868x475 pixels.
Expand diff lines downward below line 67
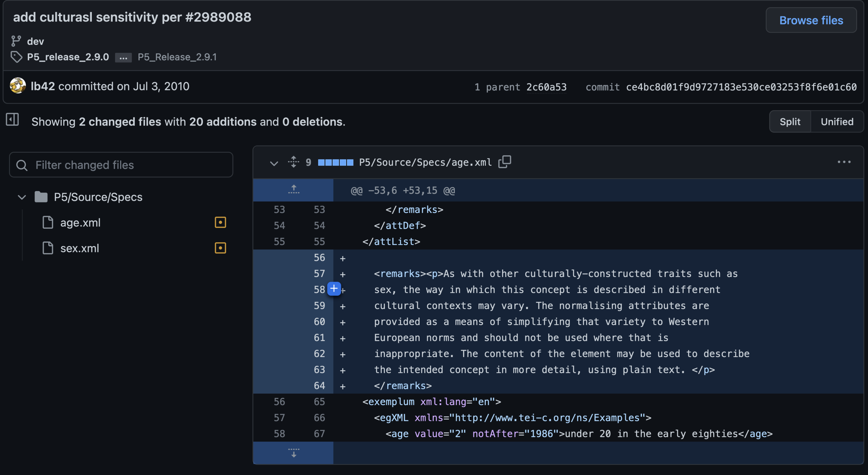[293, 452]
